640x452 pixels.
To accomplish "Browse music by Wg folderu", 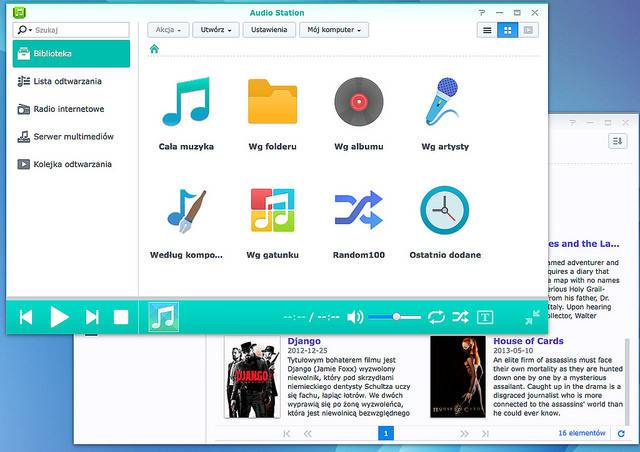I will click(272, 112).
